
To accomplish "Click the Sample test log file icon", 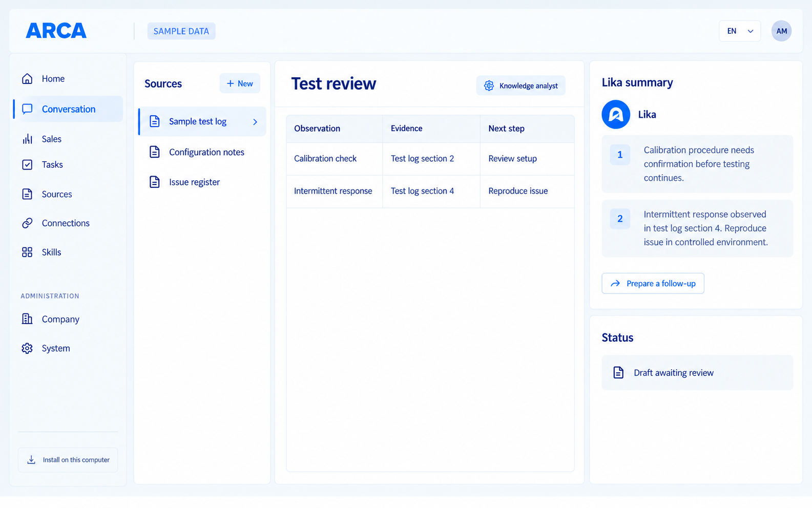I will coord(154,121).
